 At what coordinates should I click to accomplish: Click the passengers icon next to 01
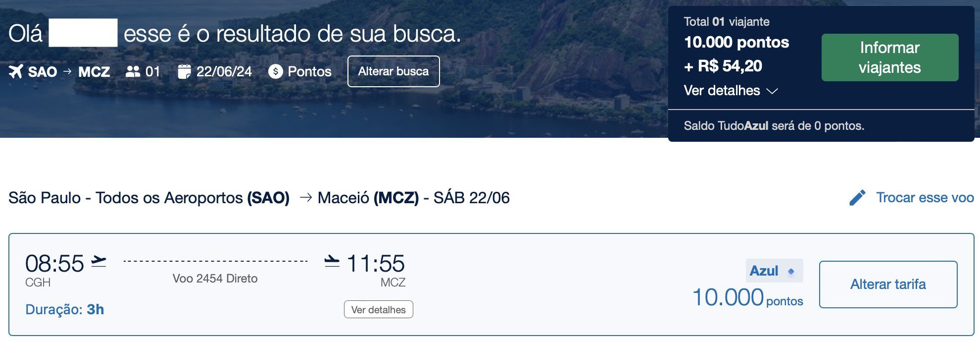(133, 71)
